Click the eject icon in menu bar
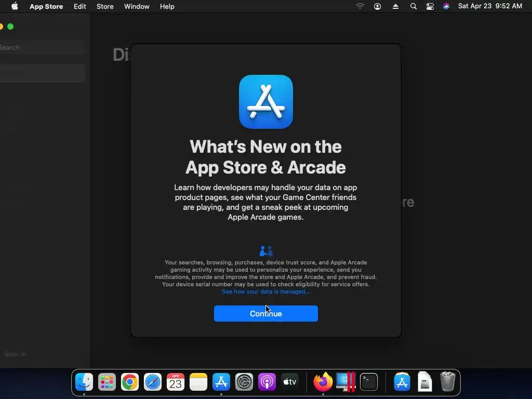This screenshot has width=532, height=399. (395, 6)
